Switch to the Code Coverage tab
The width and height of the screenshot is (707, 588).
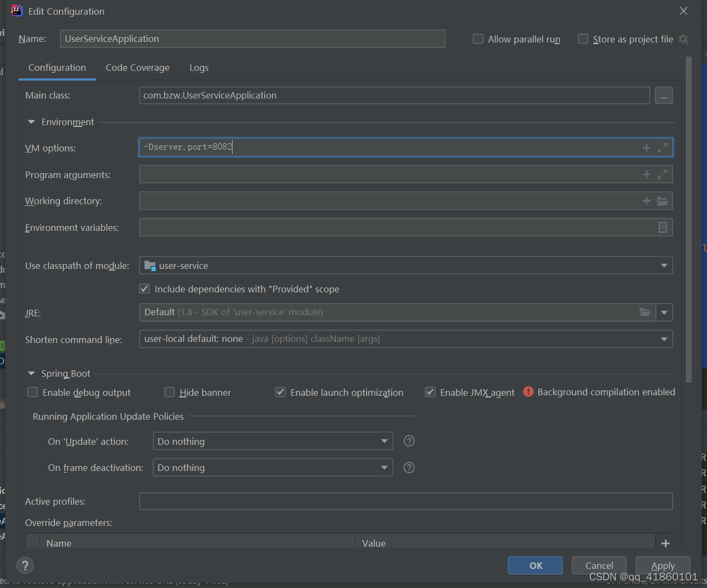coord(137,68)
